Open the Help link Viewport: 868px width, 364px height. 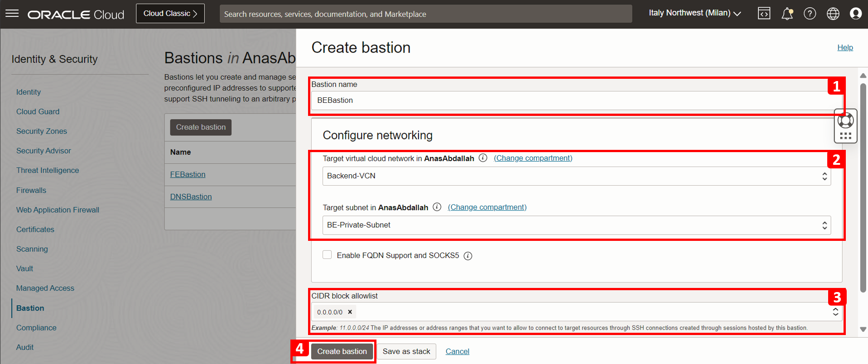(845, 48)
